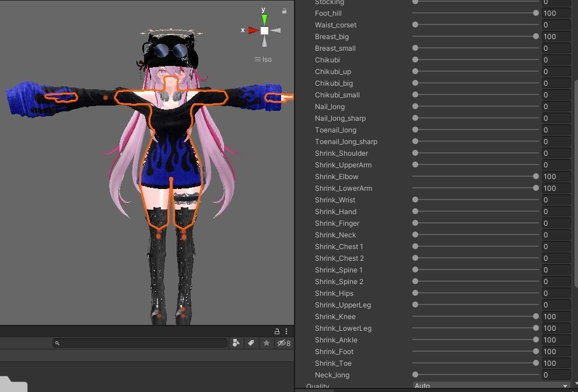Click the Shrink_Hips value field

(x=556, y=293)
